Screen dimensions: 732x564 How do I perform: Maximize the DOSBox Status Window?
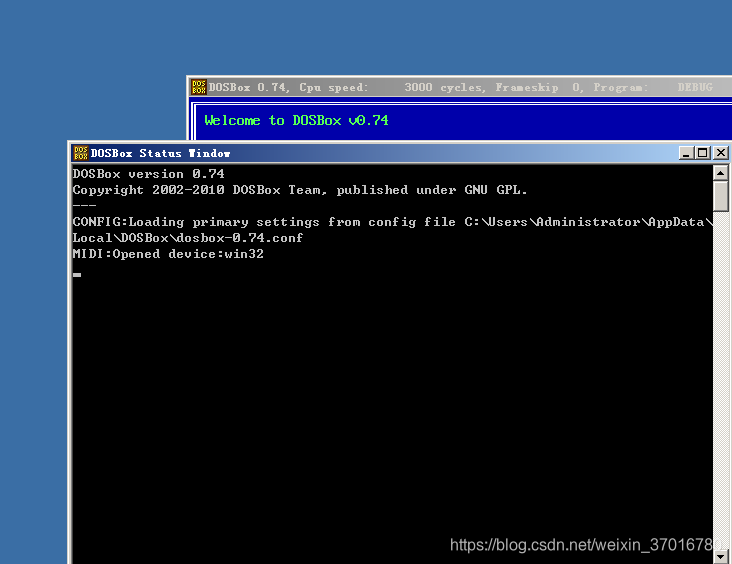[703, 153]
